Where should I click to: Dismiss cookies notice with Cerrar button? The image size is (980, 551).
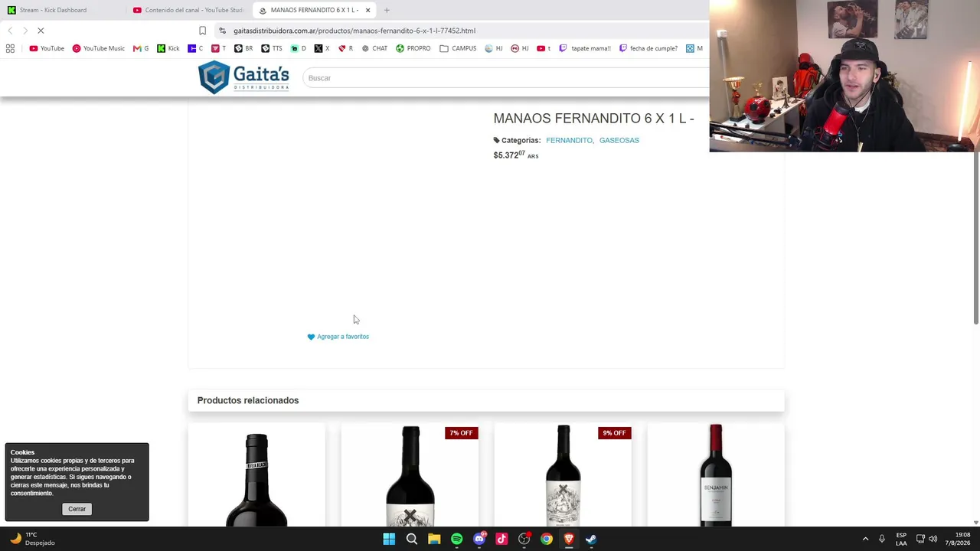coord(77,509)
